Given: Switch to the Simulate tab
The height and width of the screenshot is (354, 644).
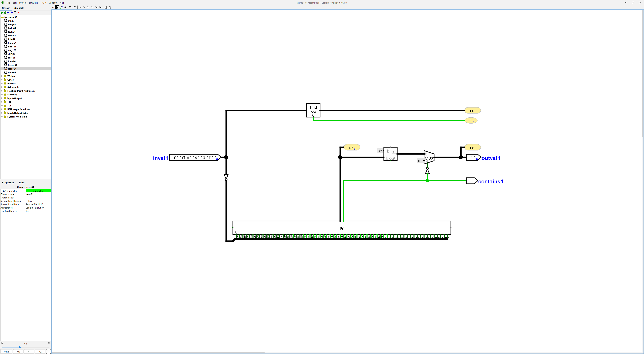Looking at the screenshot, I should click(19, 8).
